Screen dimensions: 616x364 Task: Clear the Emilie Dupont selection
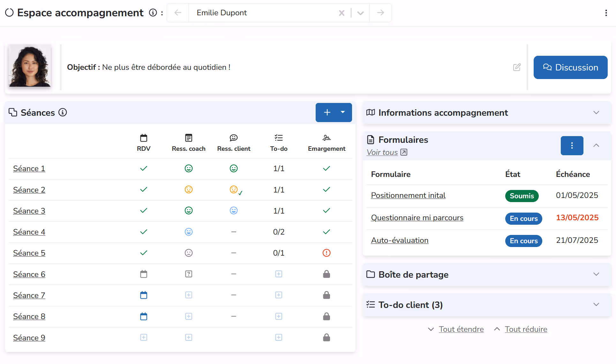342,13
